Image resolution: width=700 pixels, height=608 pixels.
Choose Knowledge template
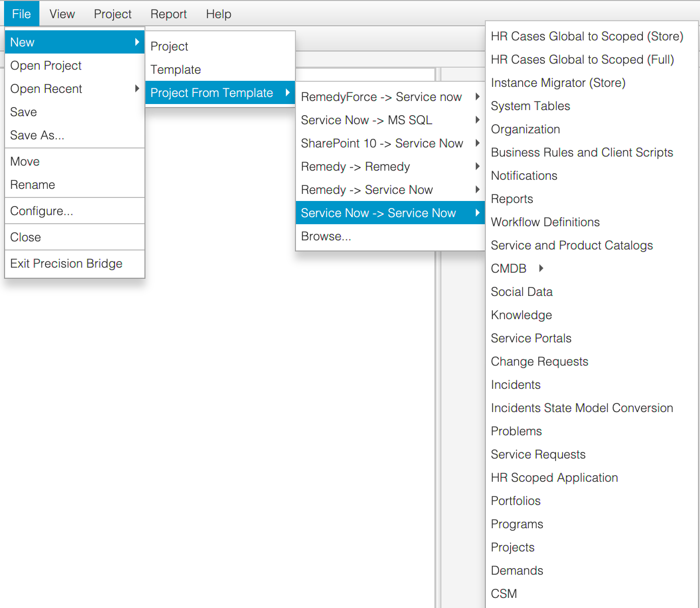tap(592, 315)
